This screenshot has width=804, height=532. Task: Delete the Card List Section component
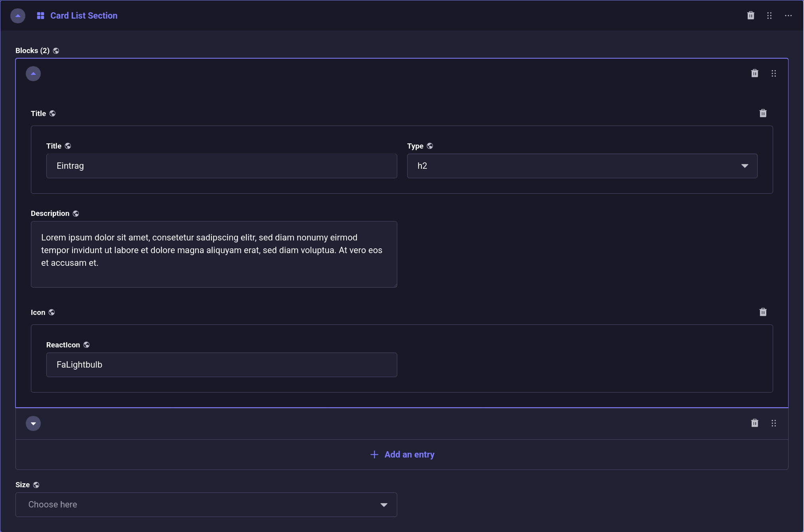[x=751, y=15]
